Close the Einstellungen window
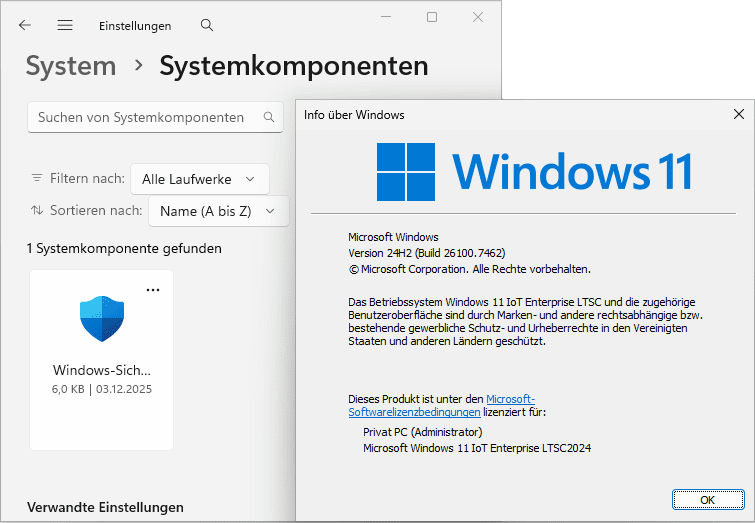This screenshot has width=755, height=523. point(478,17)
